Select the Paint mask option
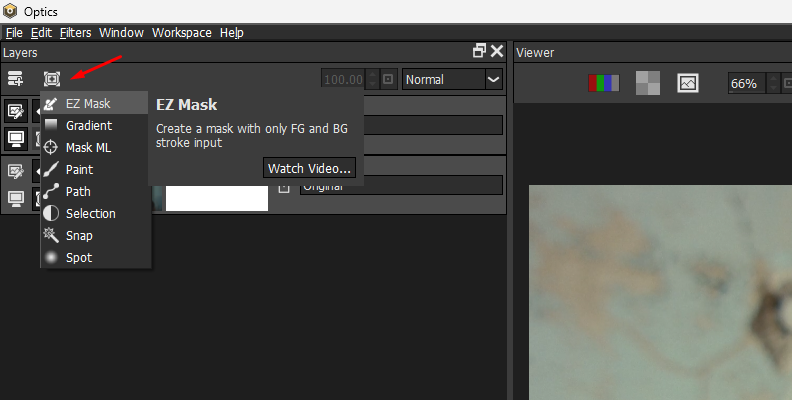The height and width of the screenshot is (400, 792). pos(94,170)
